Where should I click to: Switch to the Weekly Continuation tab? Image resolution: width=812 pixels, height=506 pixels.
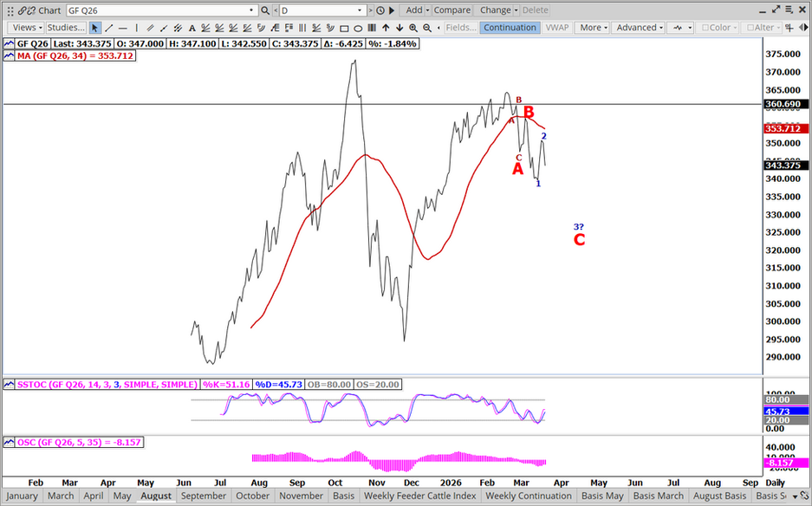(x=529, y=496)
